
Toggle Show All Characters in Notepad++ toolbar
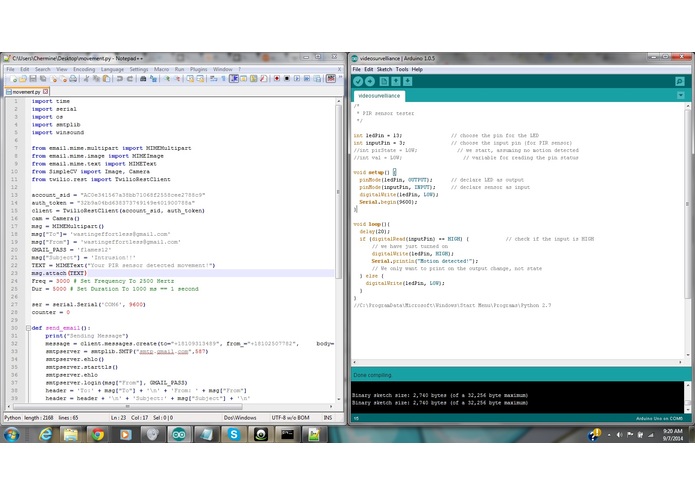(223, 79)
